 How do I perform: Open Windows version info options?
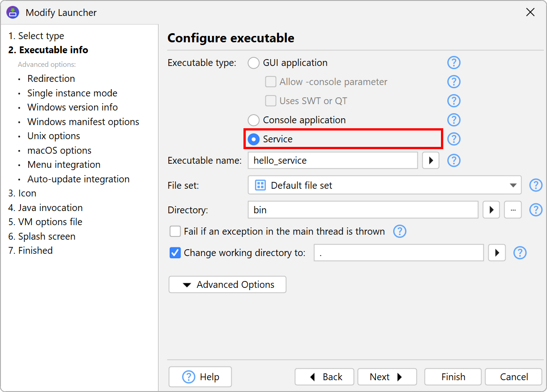72,107
